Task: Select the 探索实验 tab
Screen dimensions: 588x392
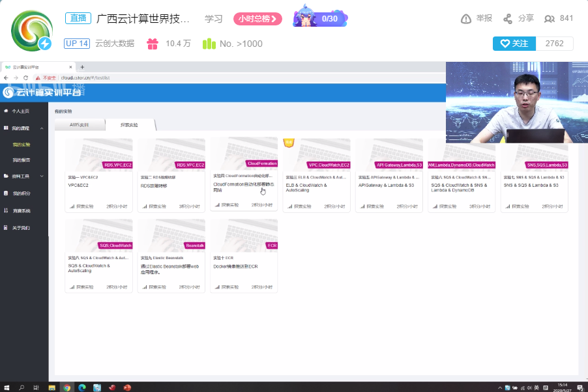Action: click(129, 124)
